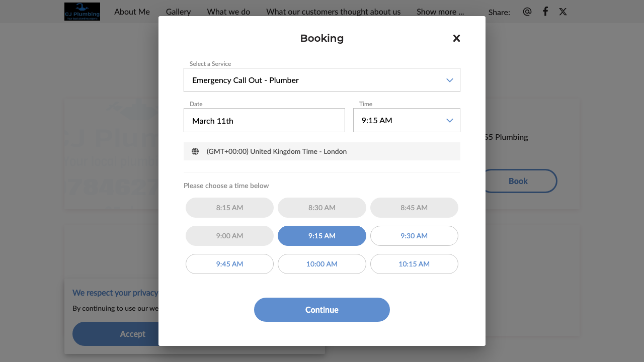Select the 9:30 AM time slot
Viewport: 644px width, 362px height.
pos(414,236)
